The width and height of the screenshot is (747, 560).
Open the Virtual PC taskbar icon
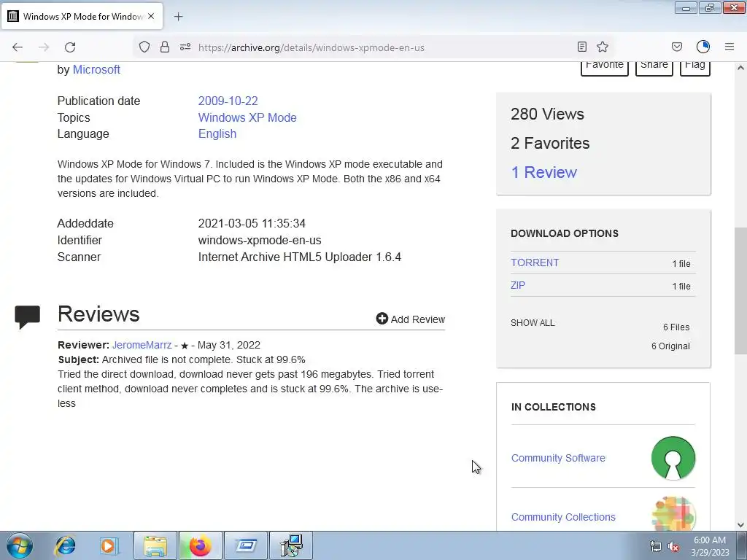246,545
